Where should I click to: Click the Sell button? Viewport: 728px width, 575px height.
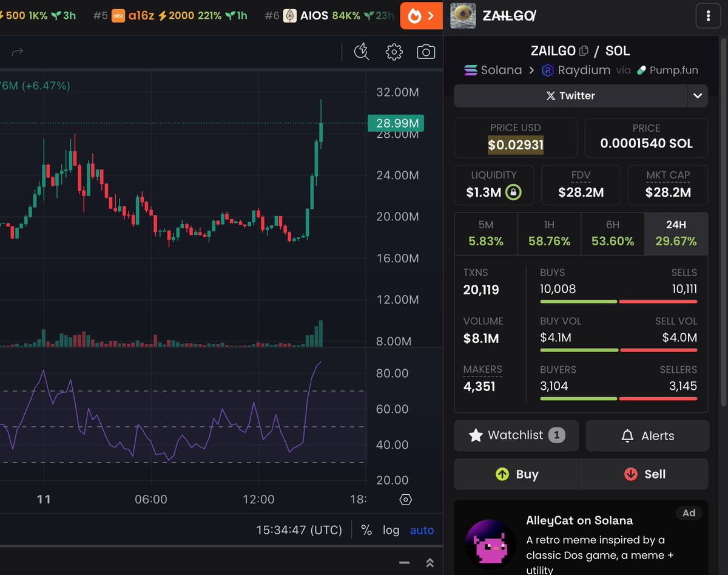[645, 474]
